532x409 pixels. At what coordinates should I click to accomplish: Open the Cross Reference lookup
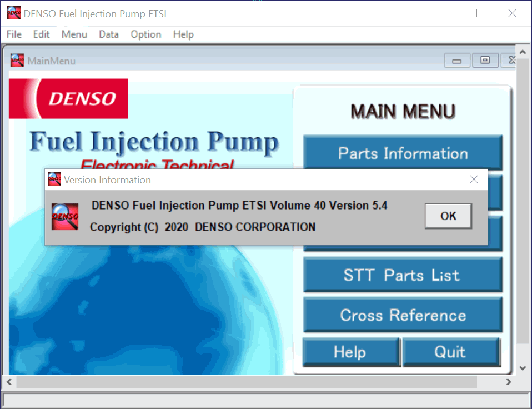point(402,314)
